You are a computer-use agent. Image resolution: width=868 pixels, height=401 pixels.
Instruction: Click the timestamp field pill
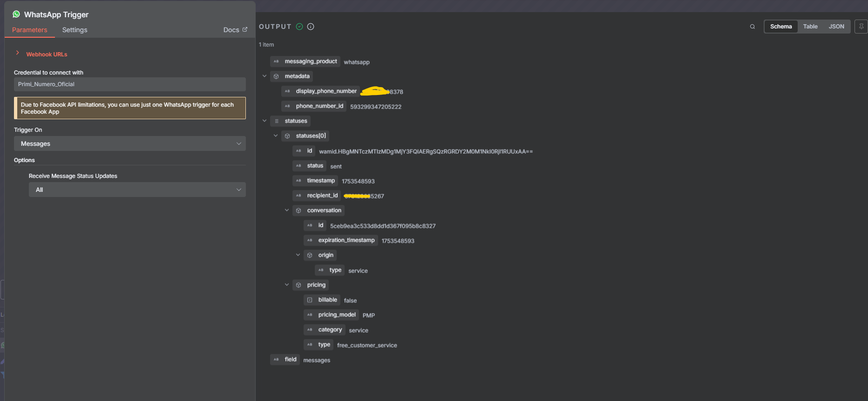click(315, 181)
